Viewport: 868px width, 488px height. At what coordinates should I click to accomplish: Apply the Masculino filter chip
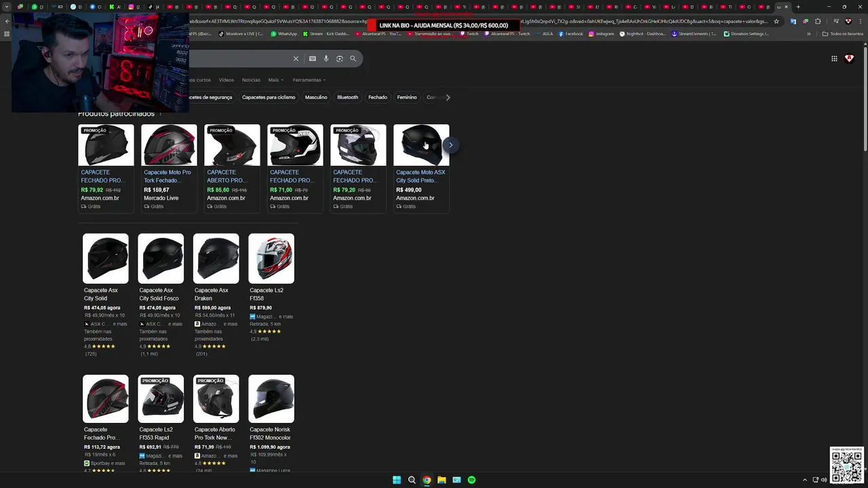coord(316,97)
